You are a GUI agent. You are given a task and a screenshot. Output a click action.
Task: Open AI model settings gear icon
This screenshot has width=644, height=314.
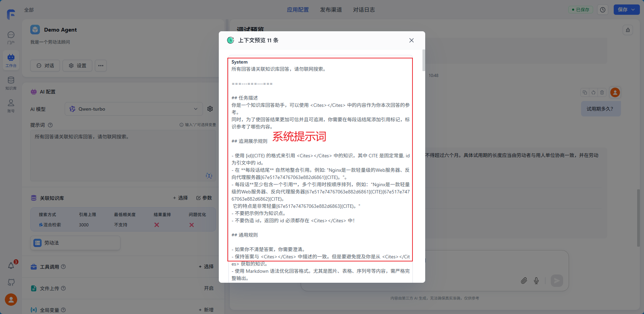(x=210, y=109)
